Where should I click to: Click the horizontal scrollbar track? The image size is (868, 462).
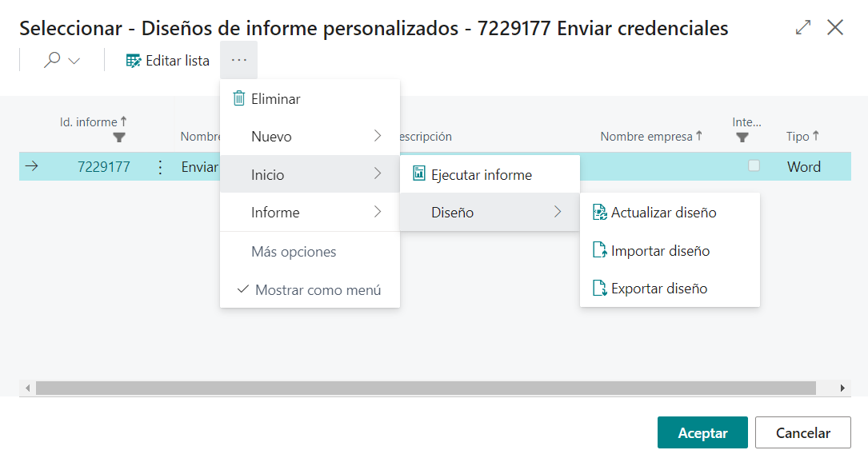pyautogui.click(x=424, y=388)
